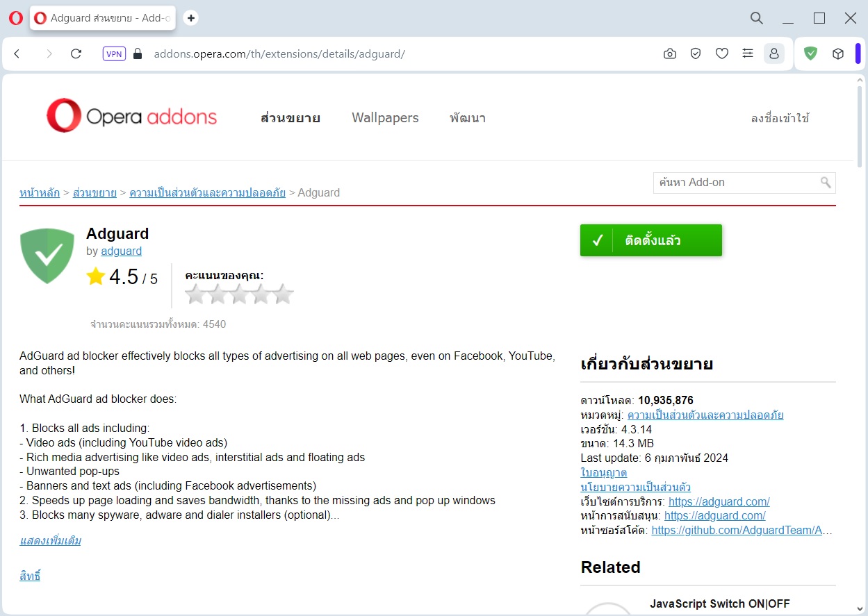Open นโยบายความเป็นส่วนตัว privacy policy link

click(x=636, y=488)
